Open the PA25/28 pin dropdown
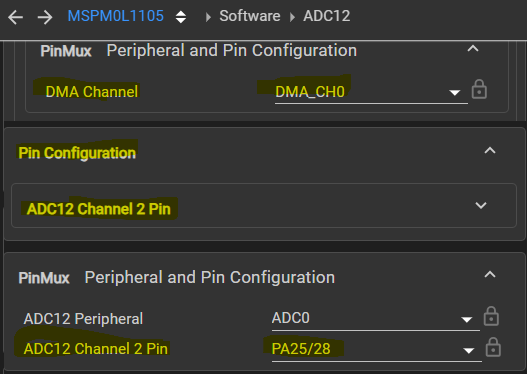Viewport: 527px width, 374px height. pyautogui.click(x=376, y=349)
